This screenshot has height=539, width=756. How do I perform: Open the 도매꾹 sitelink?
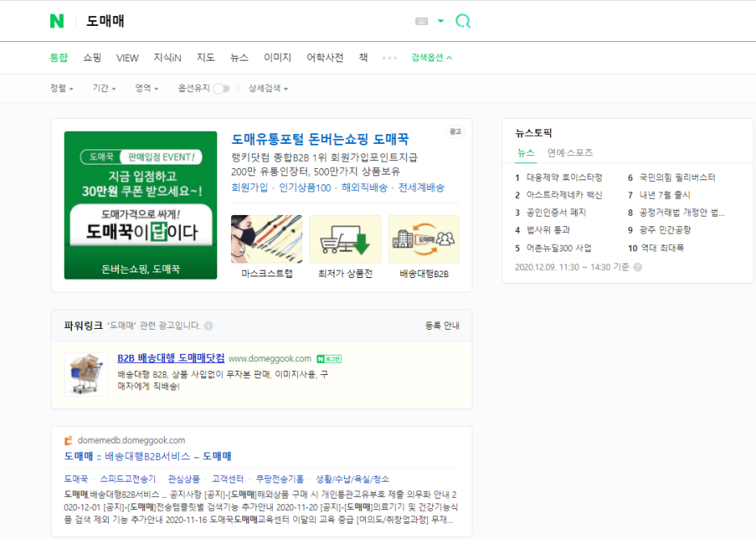(76, 479)
